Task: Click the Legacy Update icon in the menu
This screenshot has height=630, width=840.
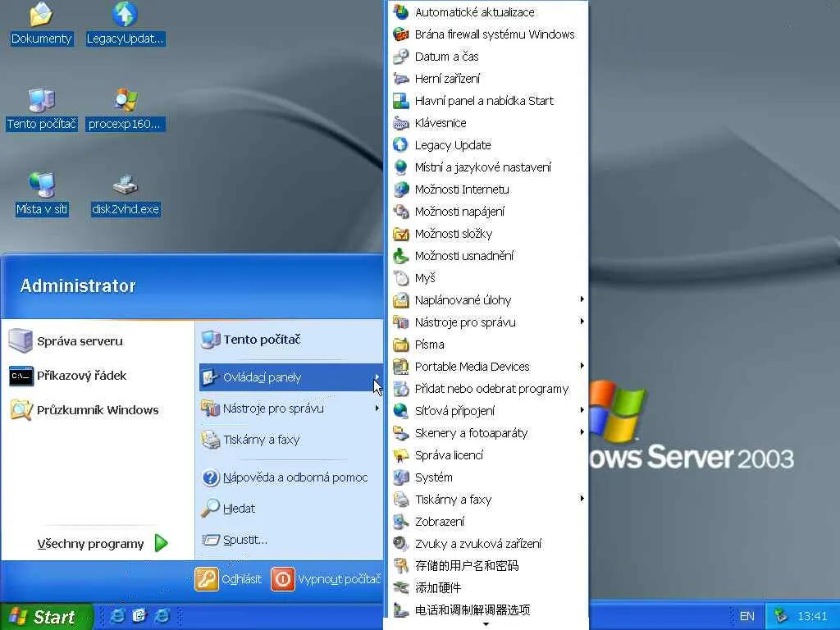Action: [400, 145]
